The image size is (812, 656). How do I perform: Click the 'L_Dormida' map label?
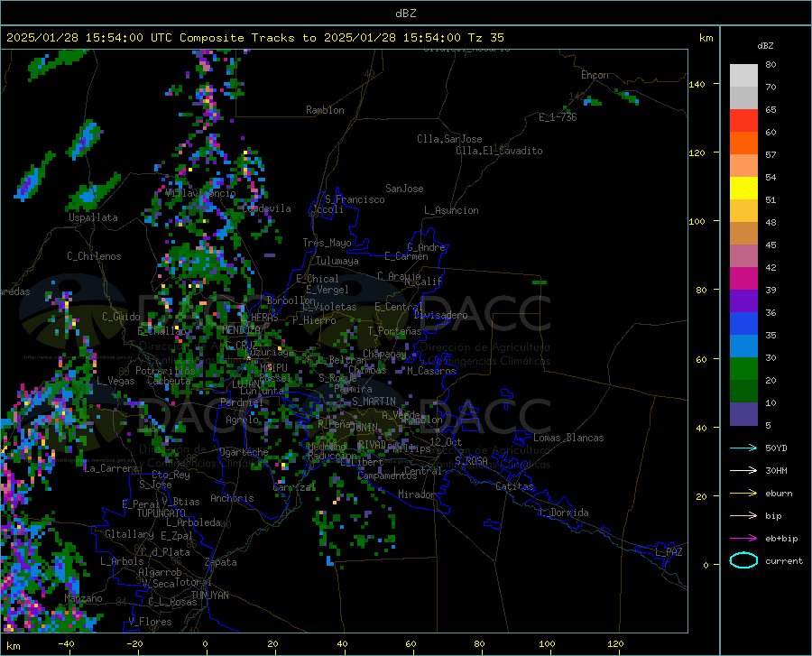(564, 513)
